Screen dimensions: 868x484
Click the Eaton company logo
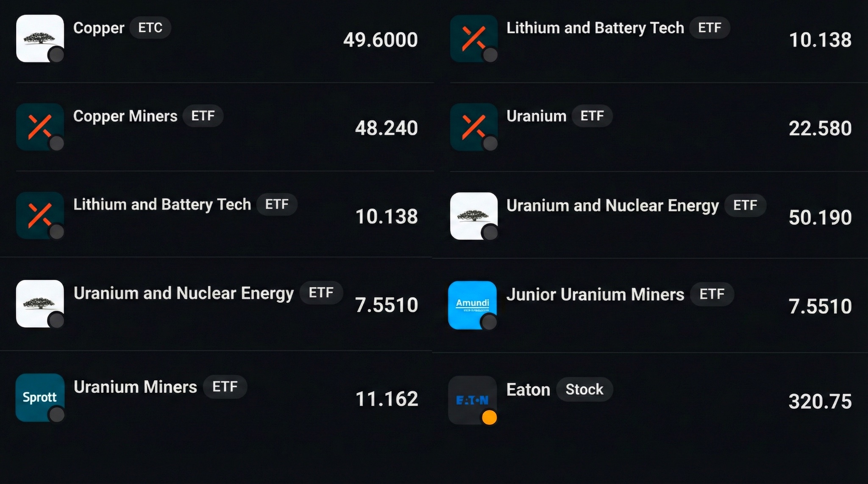(x=472, y=400)
